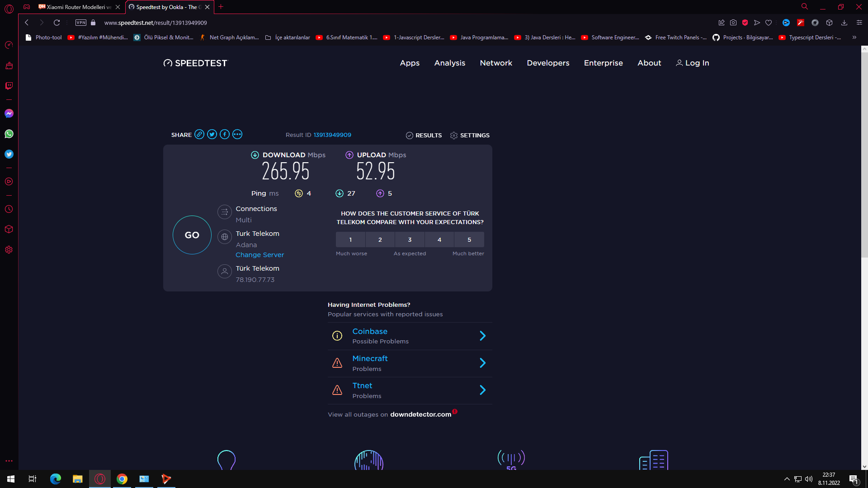
Task: Open downloads icon in toolbar
Action: 844,23
